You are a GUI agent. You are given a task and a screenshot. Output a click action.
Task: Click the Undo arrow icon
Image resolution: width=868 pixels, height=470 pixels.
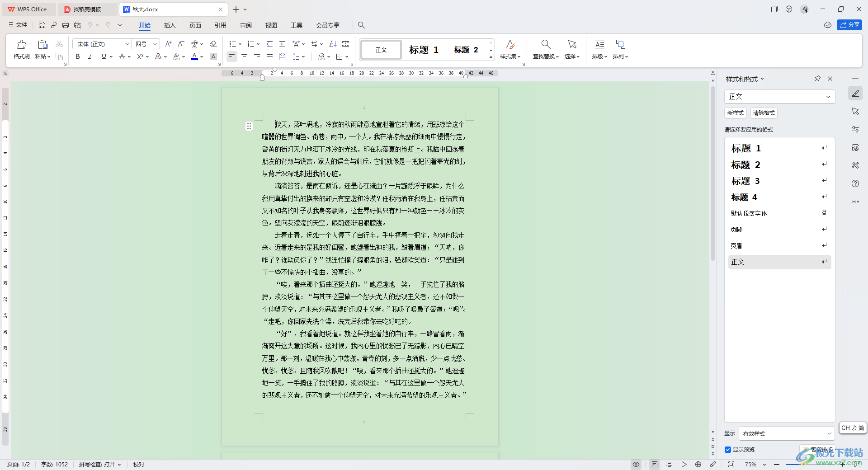90,25
